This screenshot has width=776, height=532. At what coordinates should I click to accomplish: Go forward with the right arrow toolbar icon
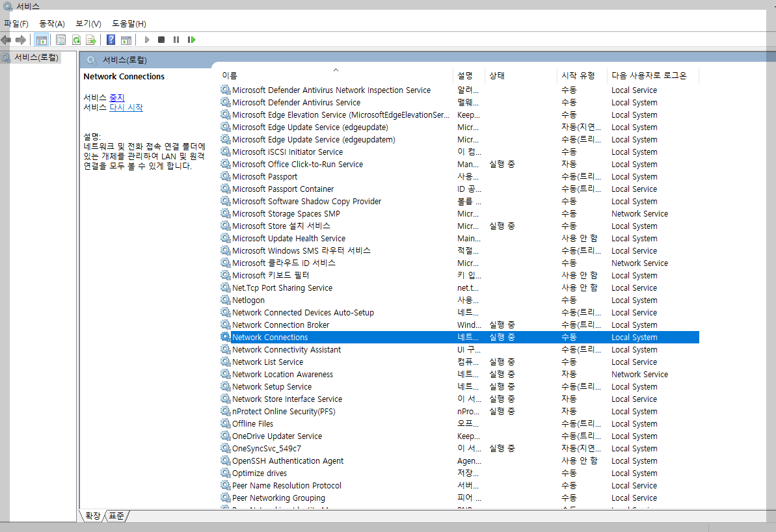point(21,40)
